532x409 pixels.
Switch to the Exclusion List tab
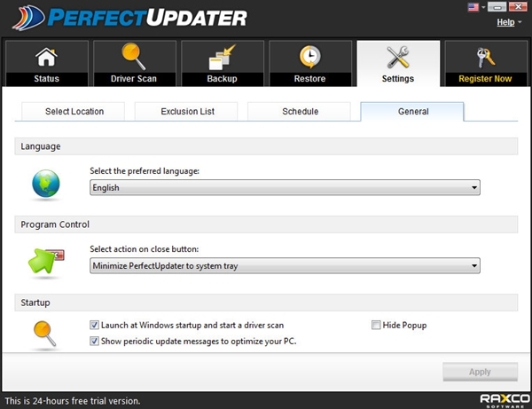[x=186, y=111]
